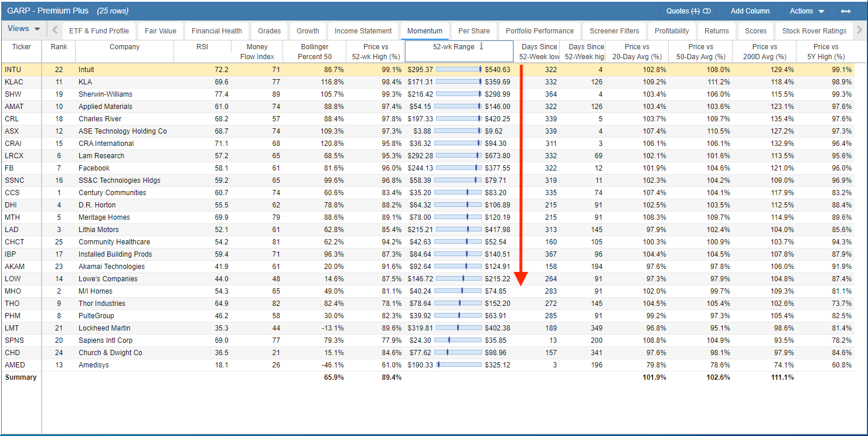Click SS&C Technologies Hldgs name

click(x=120, y=180)
